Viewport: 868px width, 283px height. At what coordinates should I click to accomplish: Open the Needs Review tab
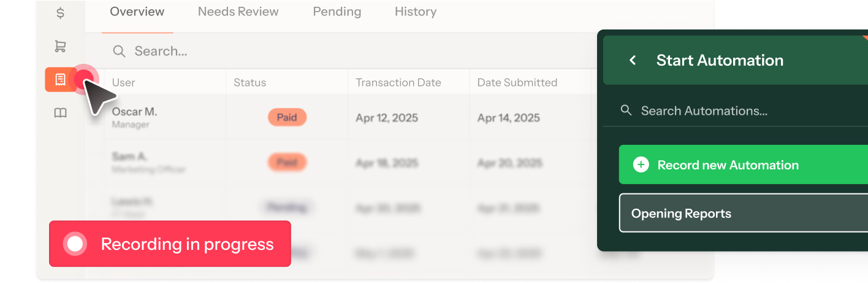coord(238,12)
